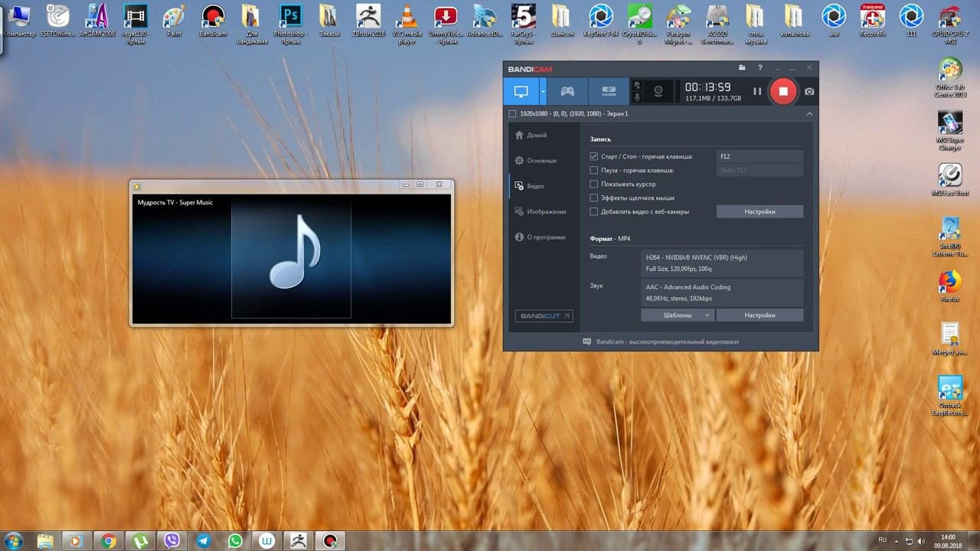Open the Основные settings tab
Image resolution: width=980 pixels, height=551 pixels.
541,161
